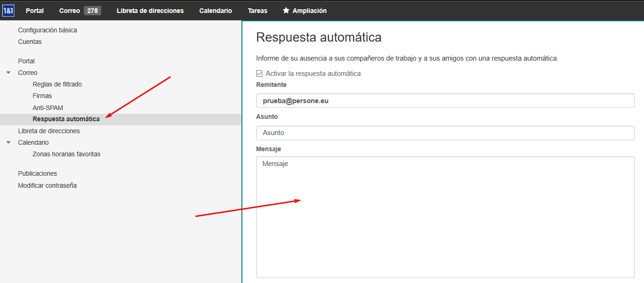644x283 pixels.
Task: Open the Calendario tab in top bar
Action: tap(216, 10)
